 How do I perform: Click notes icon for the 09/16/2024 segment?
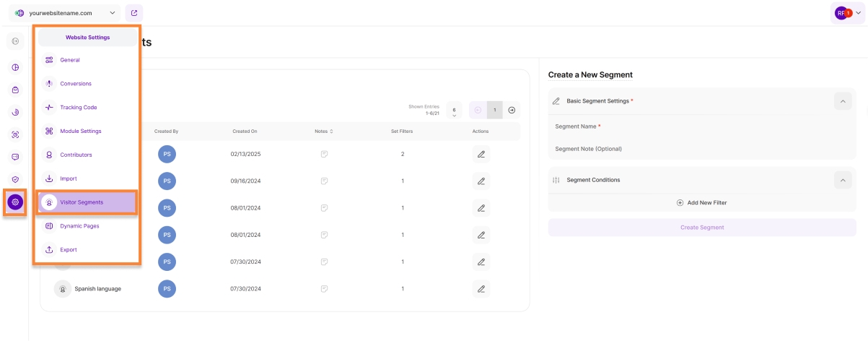(325, 181)
